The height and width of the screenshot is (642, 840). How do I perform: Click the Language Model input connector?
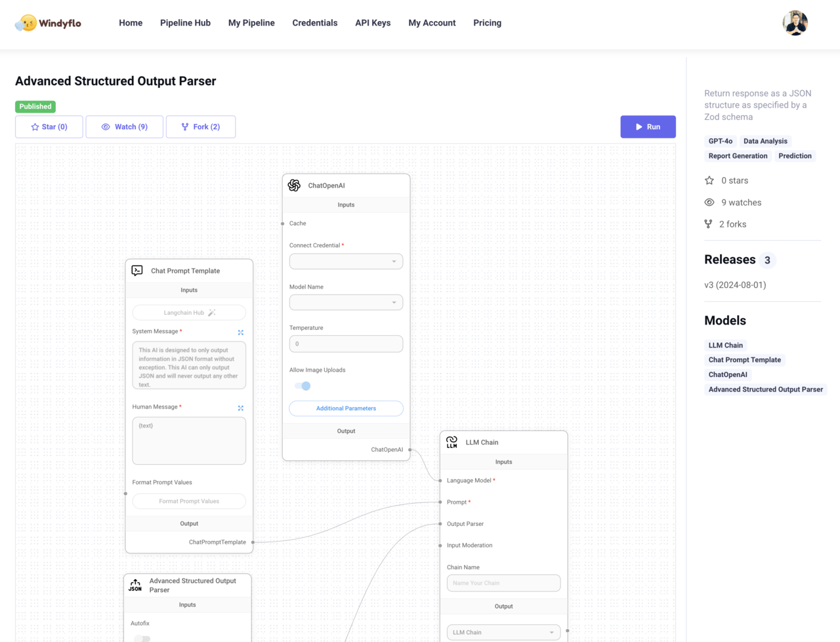coord(440,481)
